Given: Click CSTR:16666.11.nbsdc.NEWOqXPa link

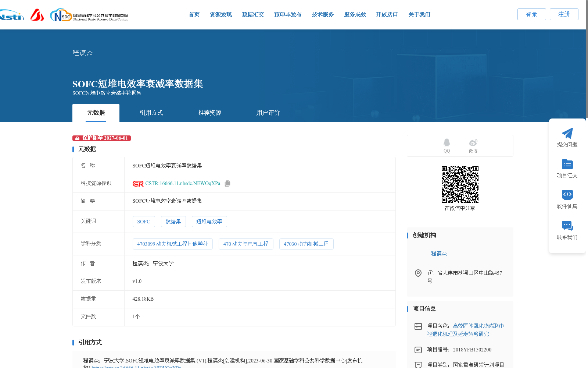Looking at the screenshot, I should [x=183, y=184].
